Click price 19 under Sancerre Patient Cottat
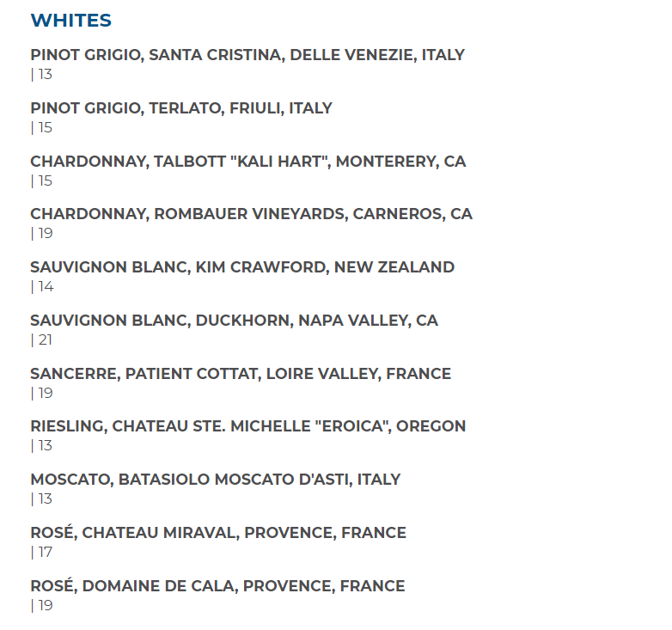 (x=45, y=394)
